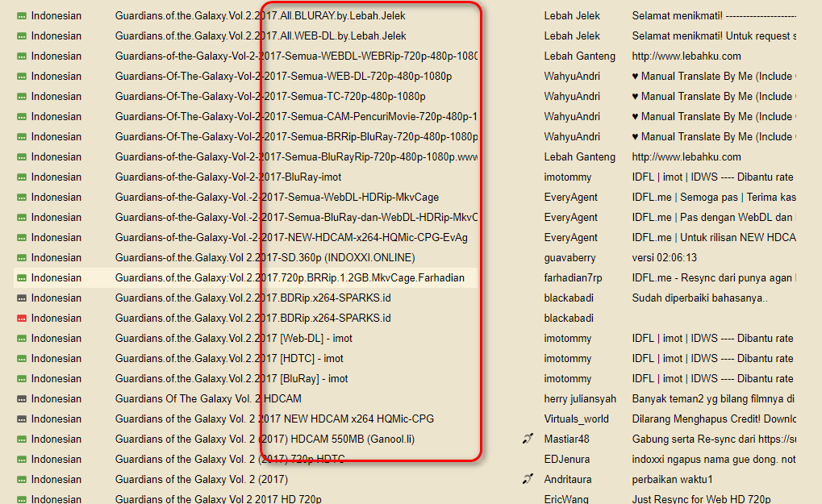Click rating icon of the Semua-TC row
Screen dimensions: 822x504
click(x=22, y=97)
